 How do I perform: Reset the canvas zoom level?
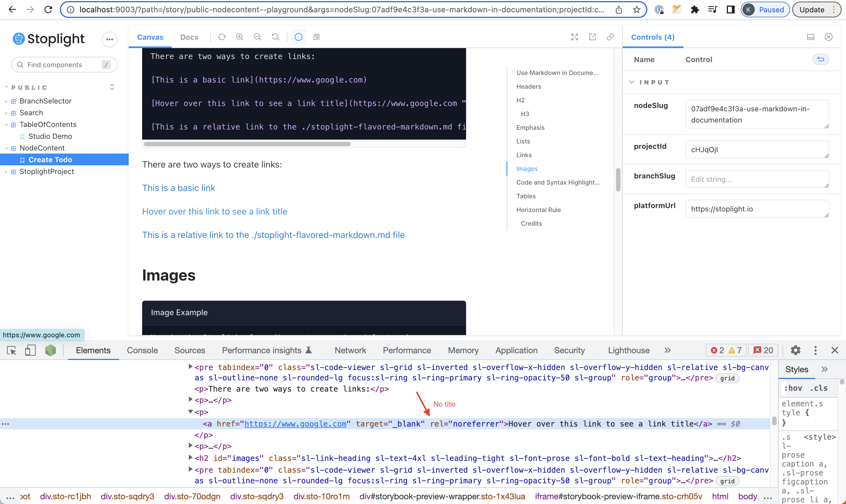[275, 37]
